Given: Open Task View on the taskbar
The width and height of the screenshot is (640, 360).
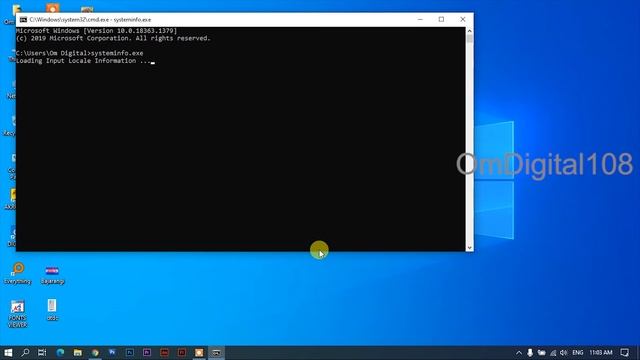Looking at the screenshot, I should [42, 352].
